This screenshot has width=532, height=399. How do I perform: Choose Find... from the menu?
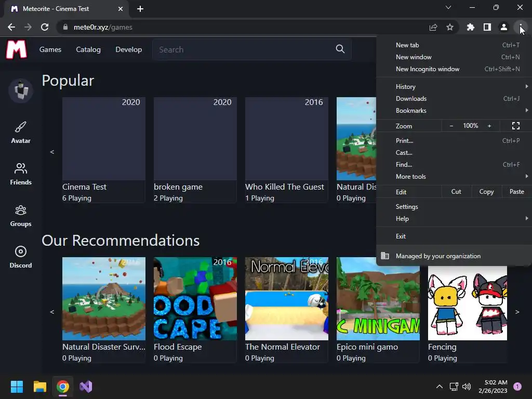454,165
